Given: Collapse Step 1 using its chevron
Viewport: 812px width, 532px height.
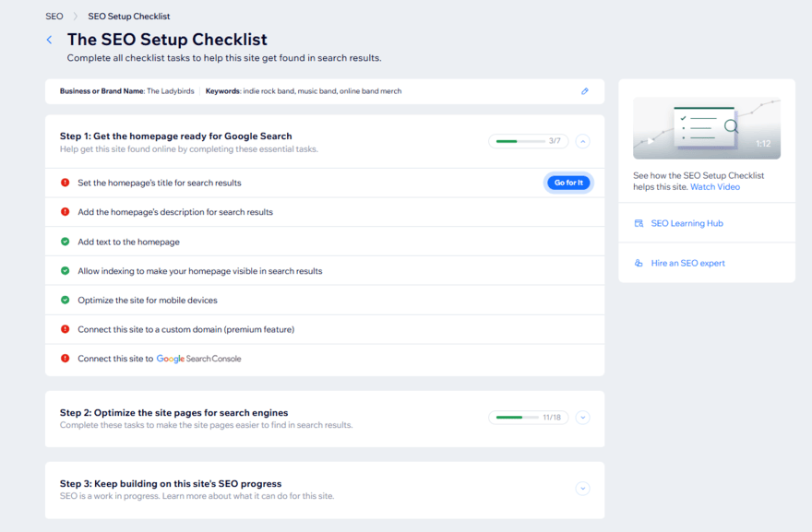Looking at the screenshot, I should [582, 140].
